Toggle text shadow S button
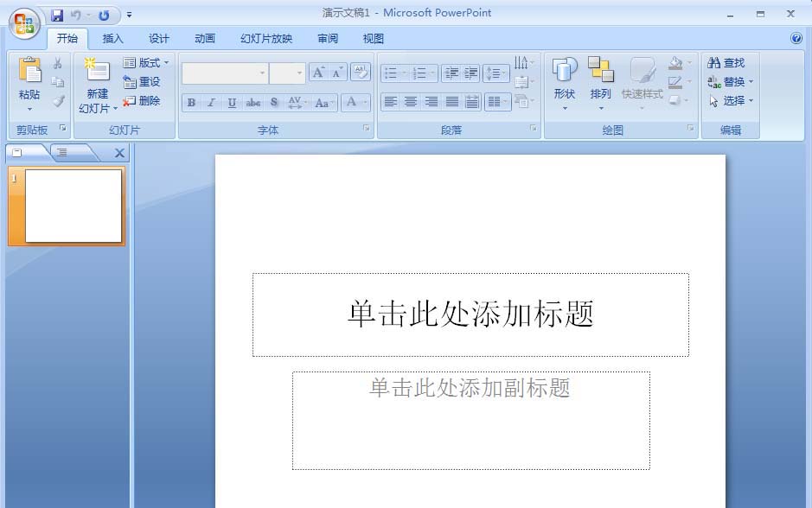812x508 pixels. click(273, 103)
